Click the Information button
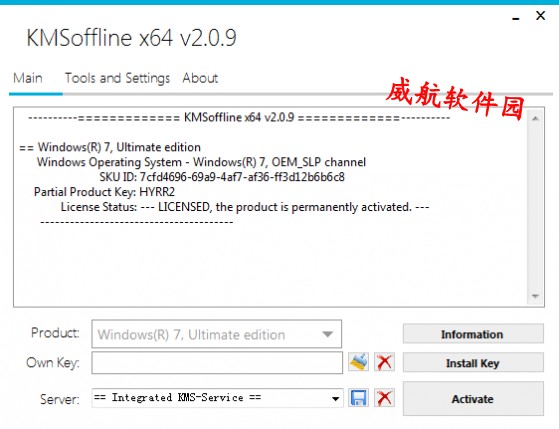Viewport: 559px width, 429px height. [473, 334]
